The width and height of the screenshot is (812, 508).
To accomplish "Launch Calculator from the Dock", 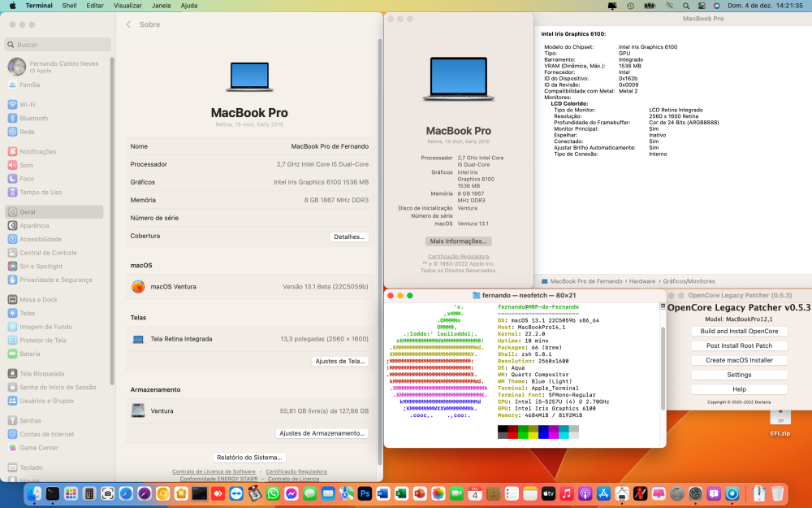I will (89, 493).
